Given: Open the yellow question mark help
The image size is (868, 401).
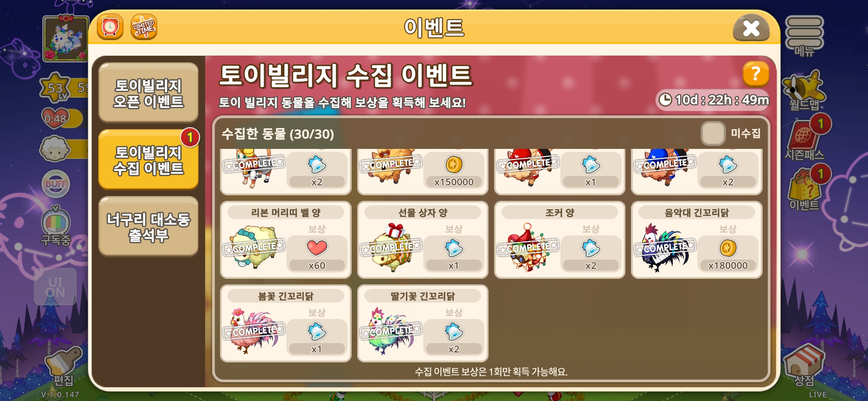Looking at the screenshot, I should pos(756,74).
